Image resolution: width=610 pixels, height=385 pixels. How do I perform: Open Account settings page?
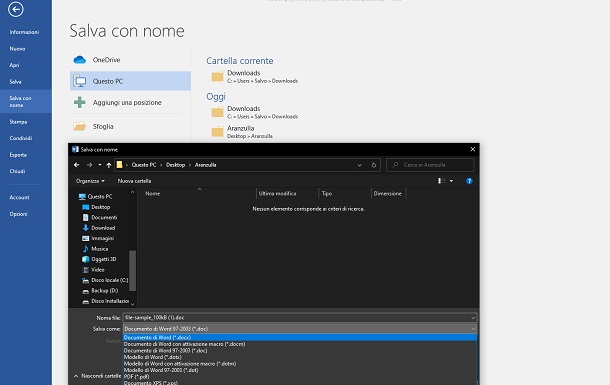[19, 198]
